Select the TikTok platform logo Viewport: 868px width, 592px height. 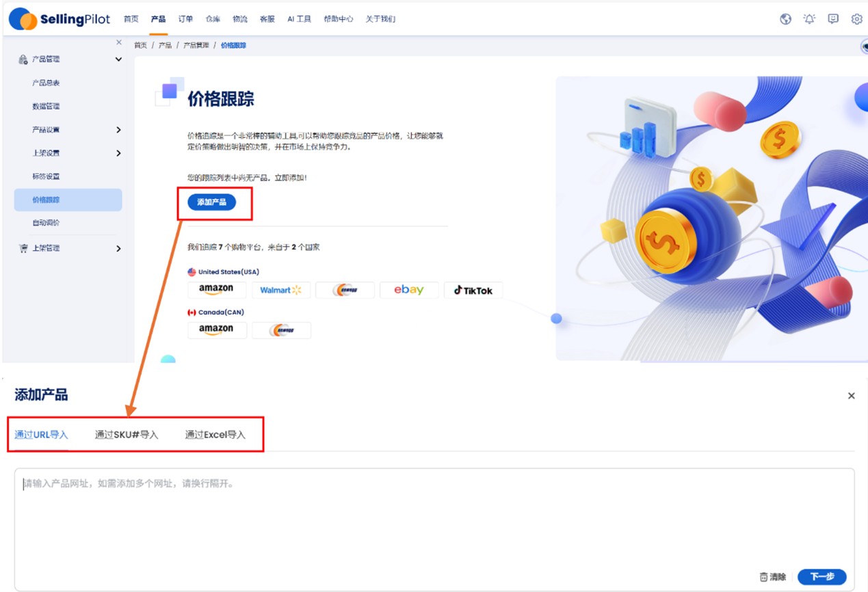point(473,290)
